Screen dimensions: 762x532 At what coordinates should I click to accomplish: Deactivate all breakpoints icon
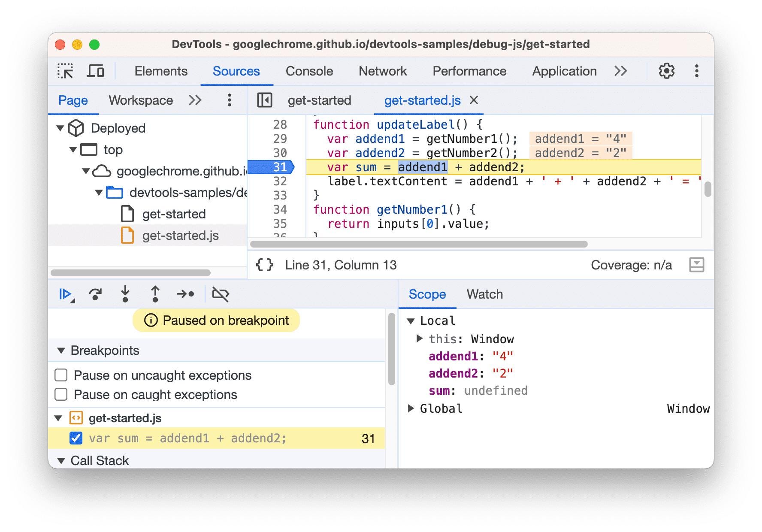(x=221, y=294)
